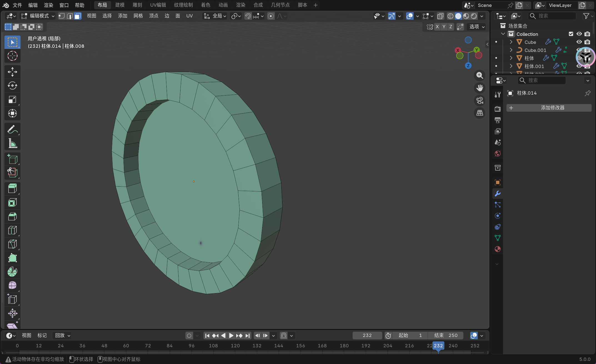Toggle X axis mirror button
Viewport: 596px width, 364px height.
437,27
